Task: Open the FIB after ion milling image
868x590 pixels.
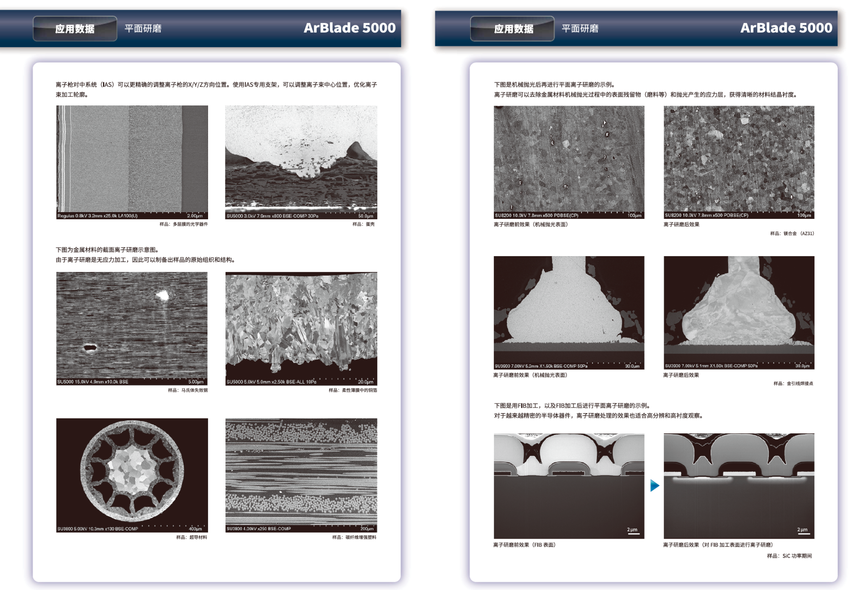Action: [739, 486]
